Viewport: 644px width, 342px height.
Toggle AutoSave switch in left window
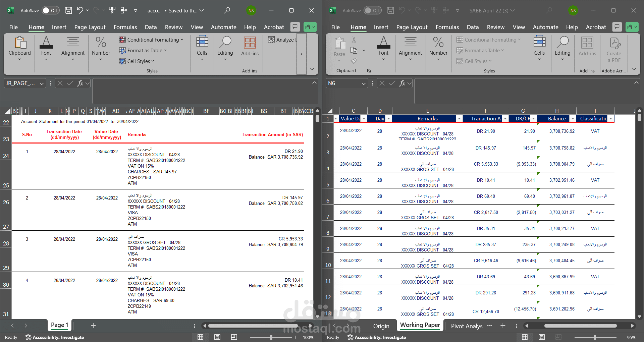pyautogui.click(x=51, y=10)
